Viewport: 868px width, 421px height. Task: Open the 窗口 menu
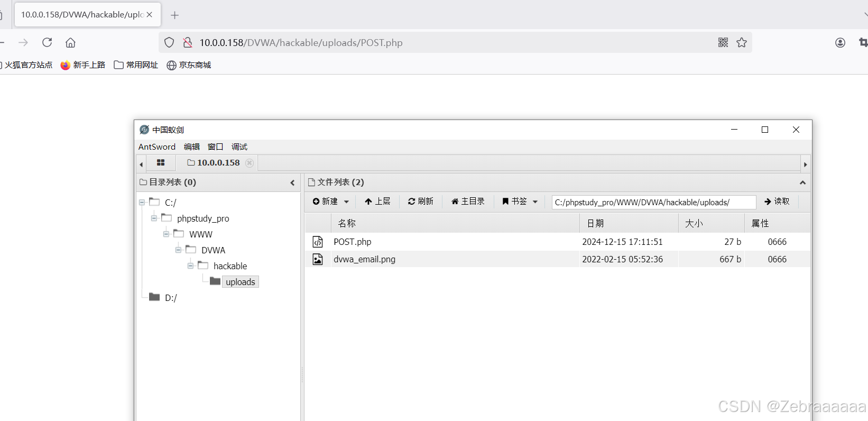[x=215, y=147]
